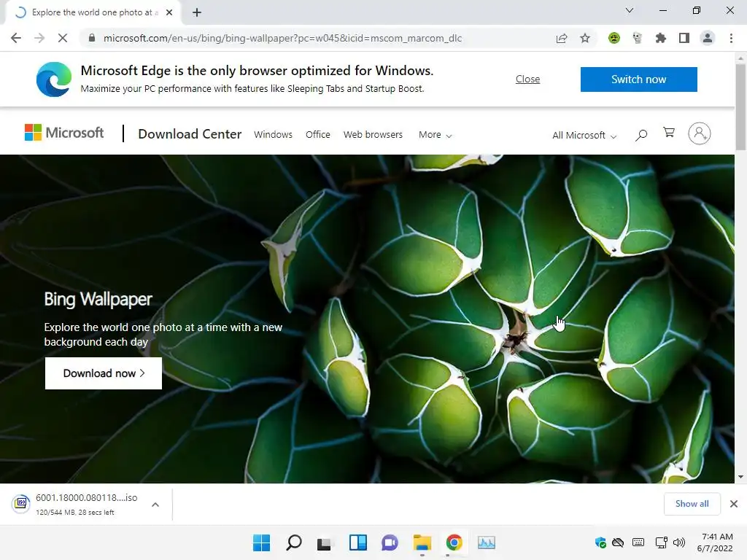The image size is (747, 560).
Task: Switch to Chrome on taskbar
Action: point(454,542)
